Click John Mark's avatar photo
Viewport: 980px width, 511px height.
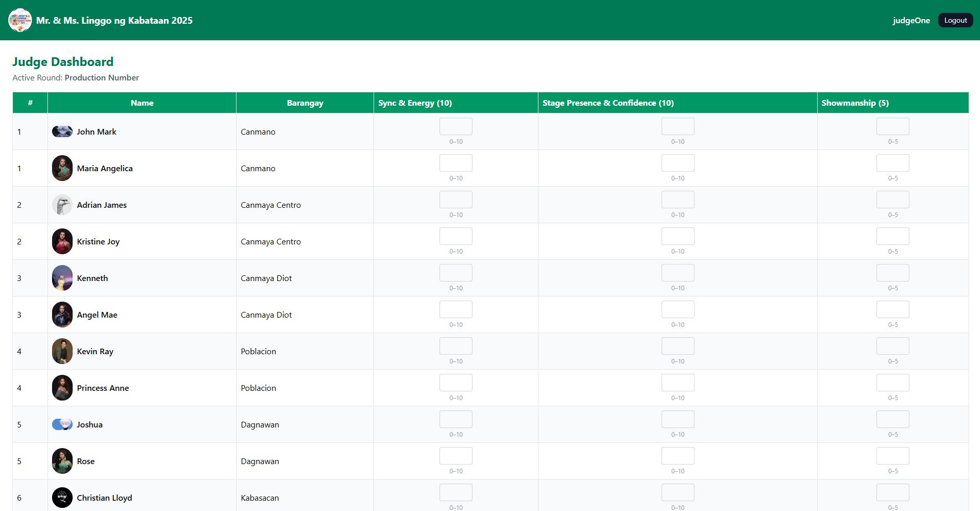click(62, 131)
